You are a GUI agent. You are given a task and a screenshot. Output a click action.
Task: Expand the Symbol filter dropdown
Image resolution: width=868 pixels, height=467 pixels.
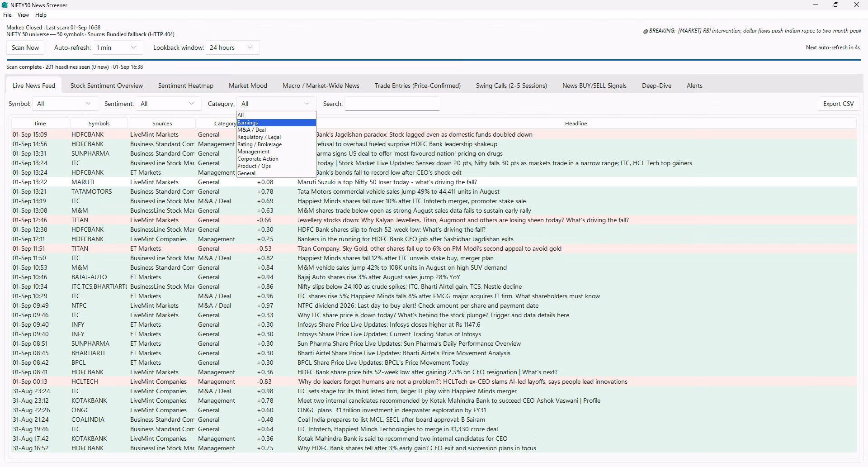(65, 104)
